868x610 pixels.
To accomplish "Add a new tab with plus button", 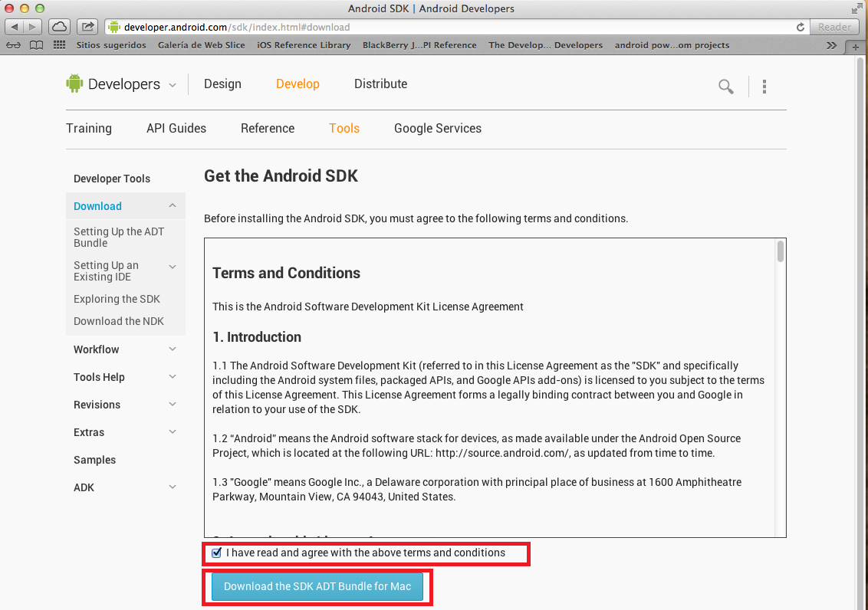I will coord(855,47).
